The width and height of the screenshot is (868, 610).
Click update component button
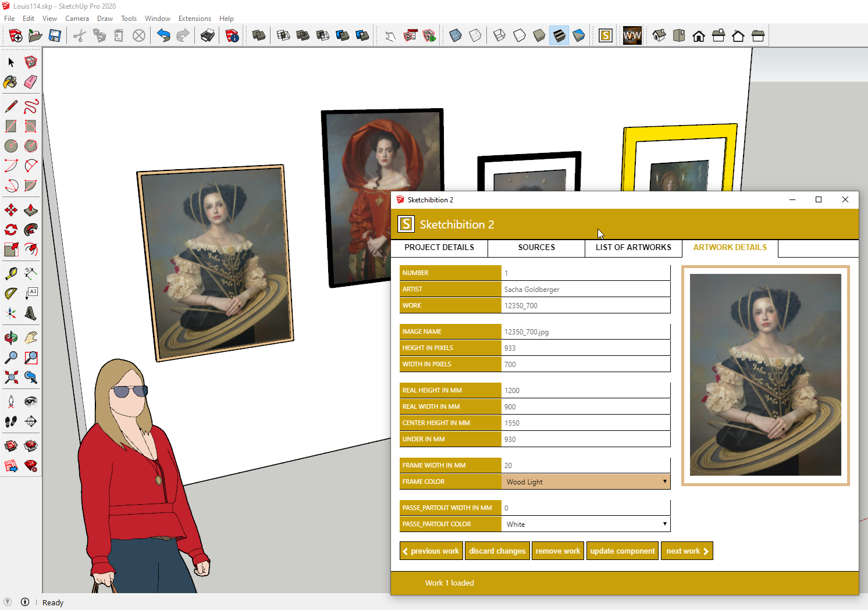[622, 551]
